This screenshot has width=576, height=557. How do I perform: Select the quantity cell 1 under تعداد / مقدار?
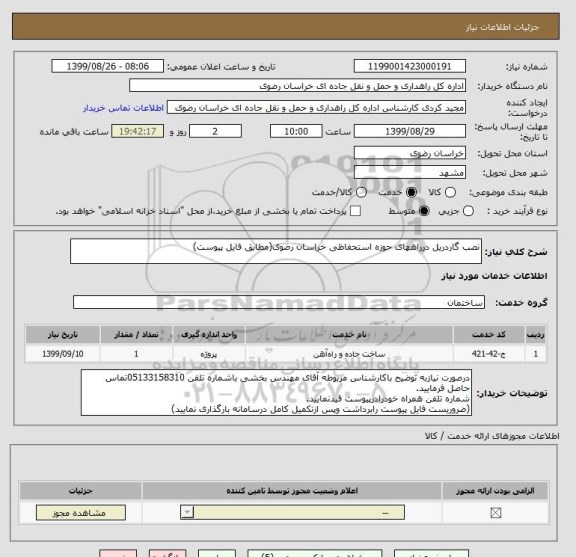[x=136, y=354]
